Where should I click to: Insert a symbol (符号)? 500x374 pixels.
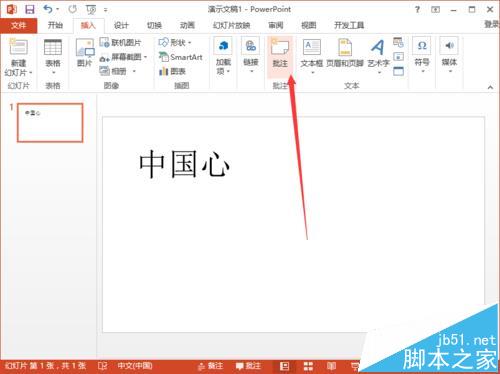point(422,56)
